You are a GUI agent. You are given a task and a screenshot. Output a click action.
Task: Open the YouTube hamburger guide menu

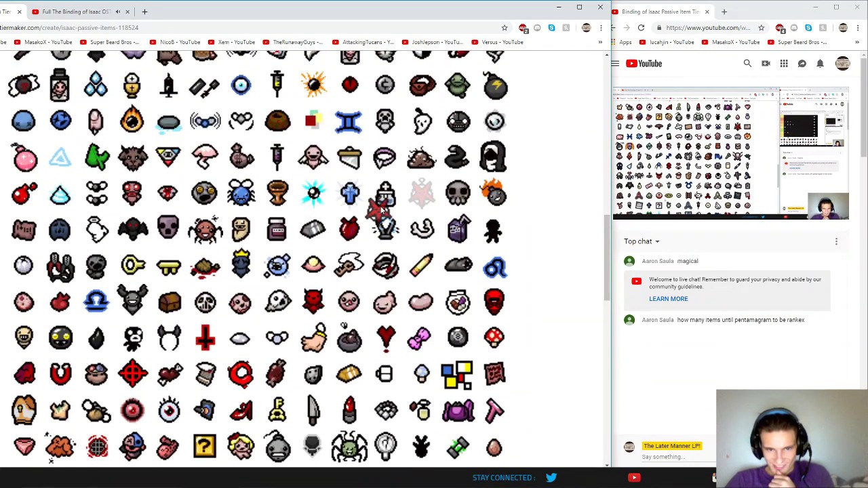pos(615,64)
